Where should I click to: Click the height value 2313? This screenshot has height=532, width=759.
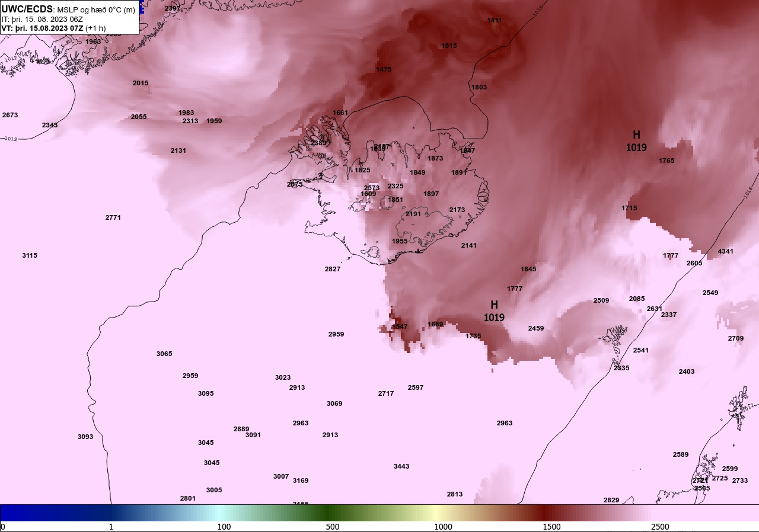pos(190,121)
